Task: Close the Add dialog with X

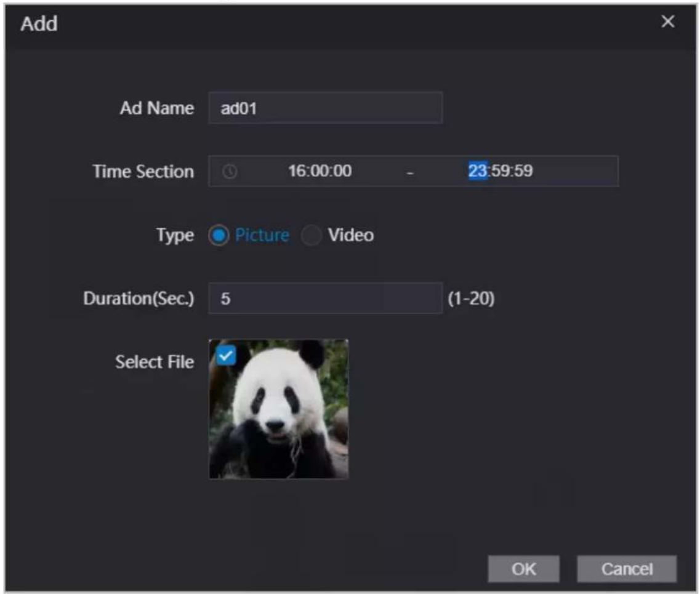Action: click(667, 22)
